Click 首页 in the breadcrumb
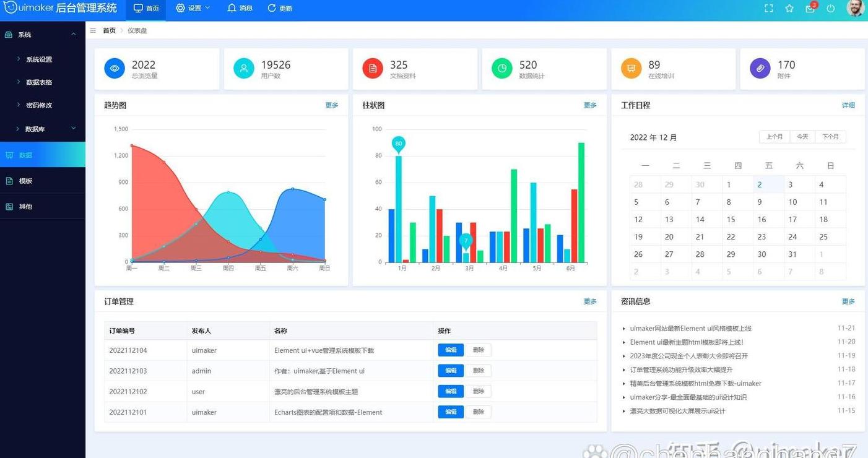 [x=109, y=30]
